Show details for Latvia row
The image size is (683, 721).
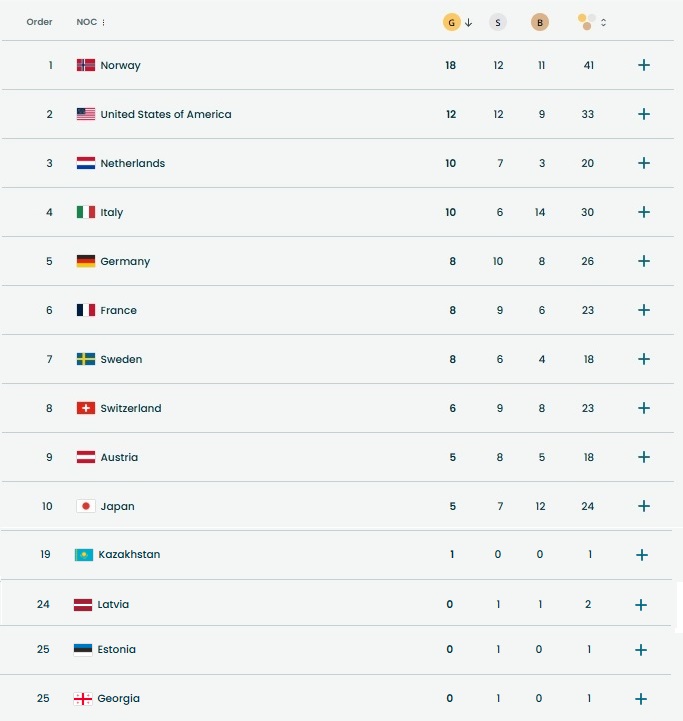tap(641, 605)
